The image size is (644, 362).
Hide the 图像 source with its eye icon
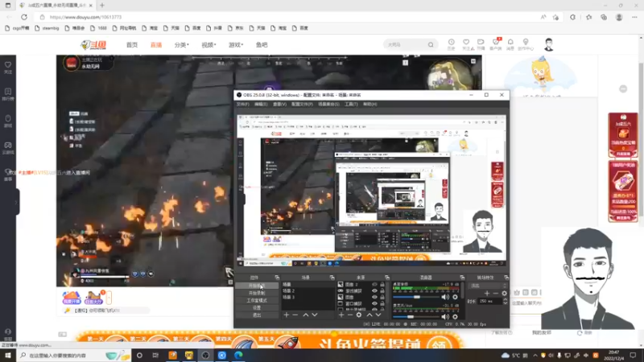374,297
